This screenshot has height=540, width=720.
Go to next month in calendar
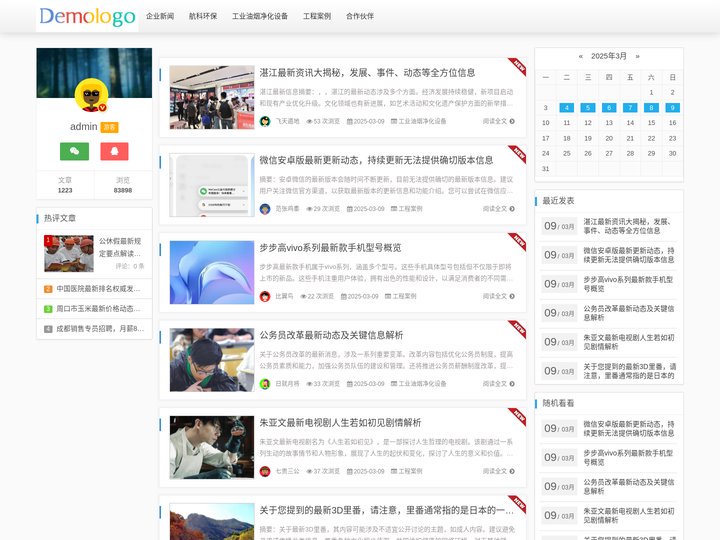click(x=637, y=56)
